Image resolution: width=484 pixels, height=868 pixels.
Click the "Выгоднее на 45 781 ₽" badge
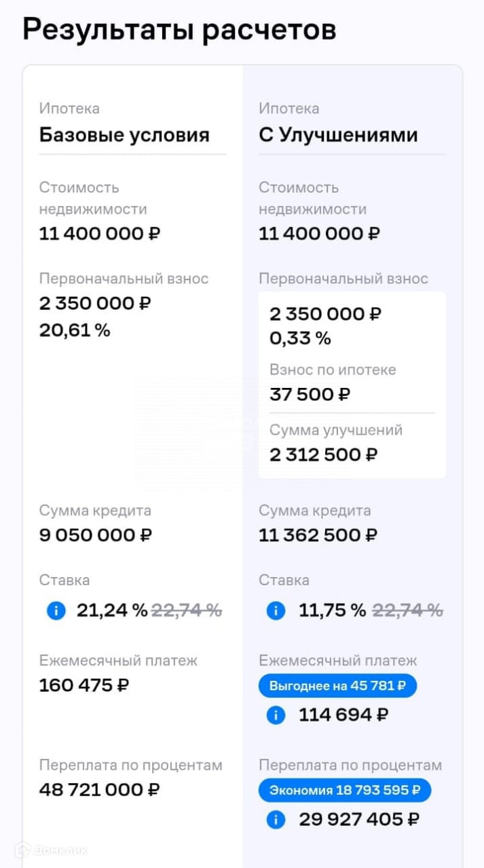[337, 686]
